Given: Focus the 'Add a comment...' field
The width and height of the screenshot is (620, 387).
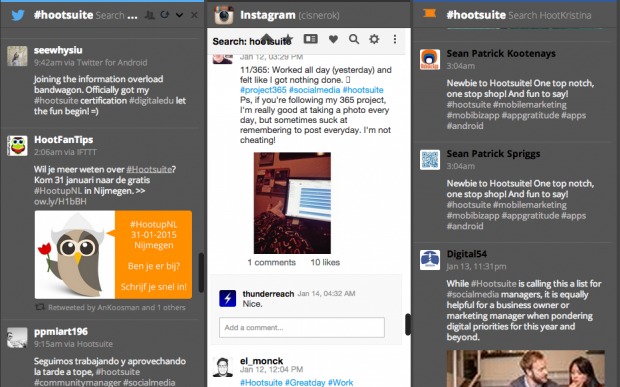Looking at the screenshot, I should pyautogui.click(x=302, y=327).
